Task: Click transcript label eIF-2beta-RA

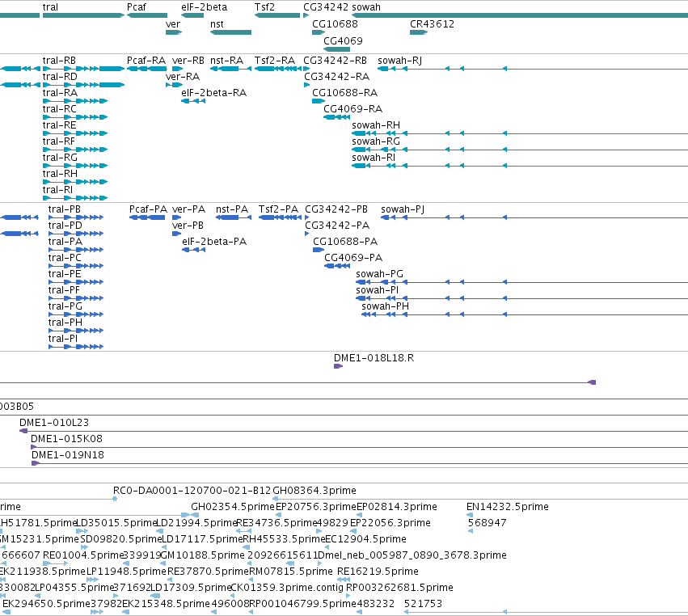Action: (x=213, y=93)
